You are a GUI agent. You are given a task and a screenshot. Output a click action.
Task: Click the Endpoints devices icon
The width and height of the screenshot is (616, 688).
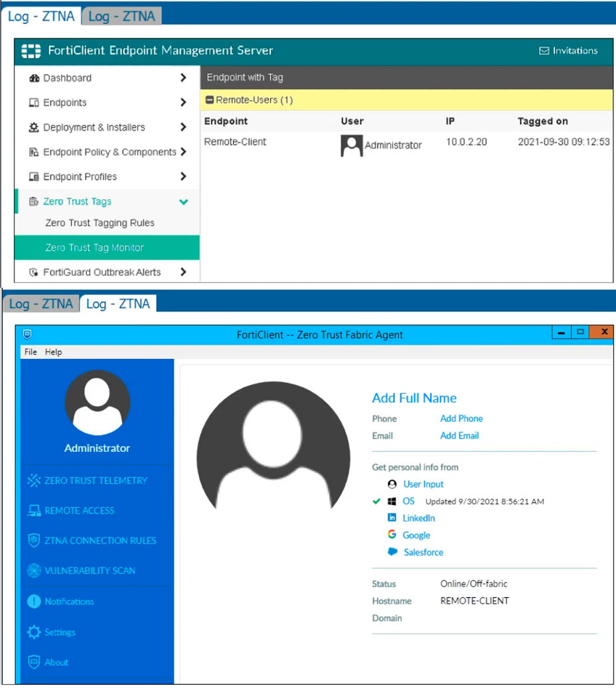pyautogui.click(x=34, y=103)
